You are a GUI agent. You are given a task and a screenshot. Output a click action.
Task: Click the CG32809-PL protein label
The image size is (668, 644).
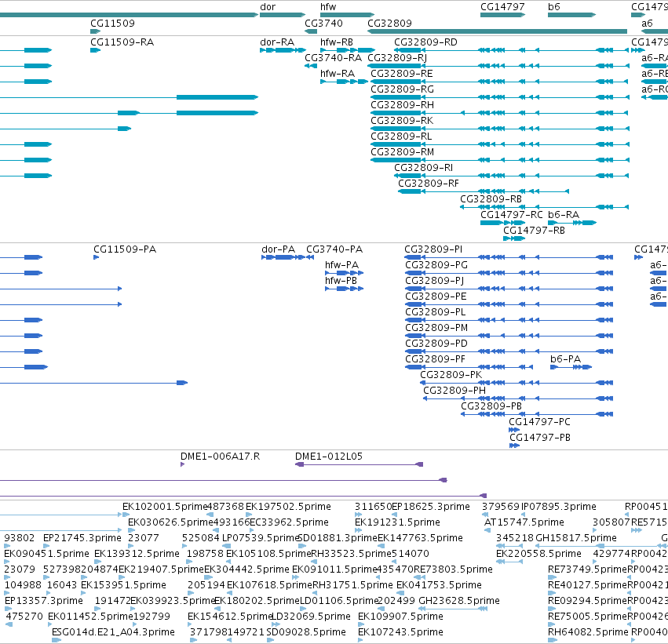[436, 312]
